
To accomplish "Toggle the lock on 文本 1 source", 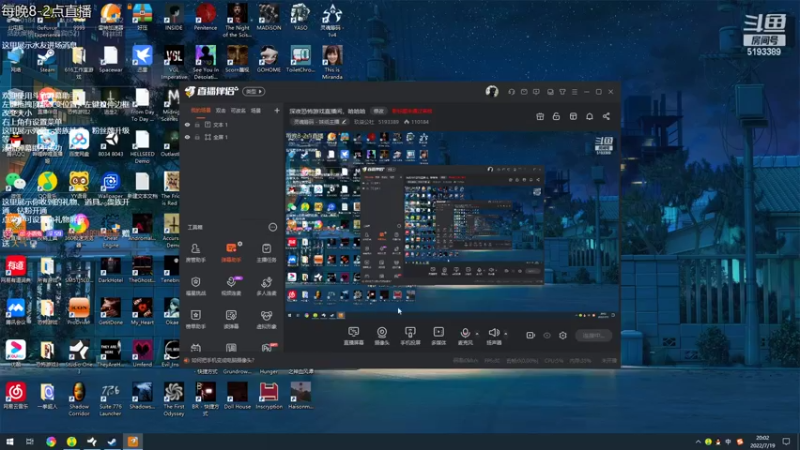I will 197,124.
